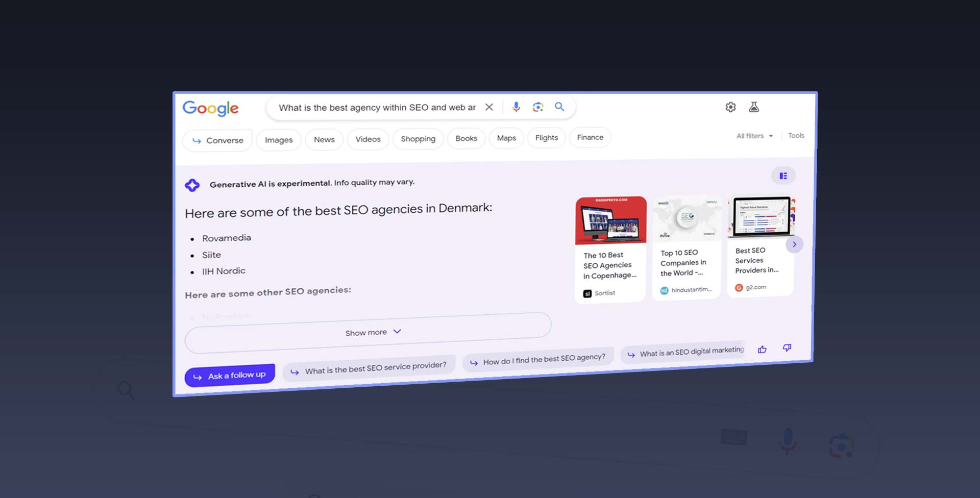Click the blue search magnifier icon
Viewport: 980px width, 498px height.
(559, 107)
